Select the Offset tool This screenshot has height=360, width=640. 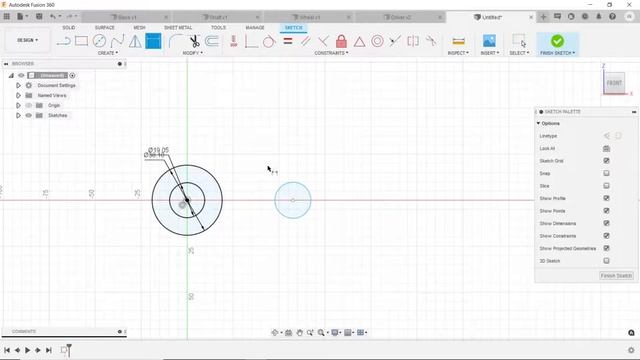tap(212, 41)
